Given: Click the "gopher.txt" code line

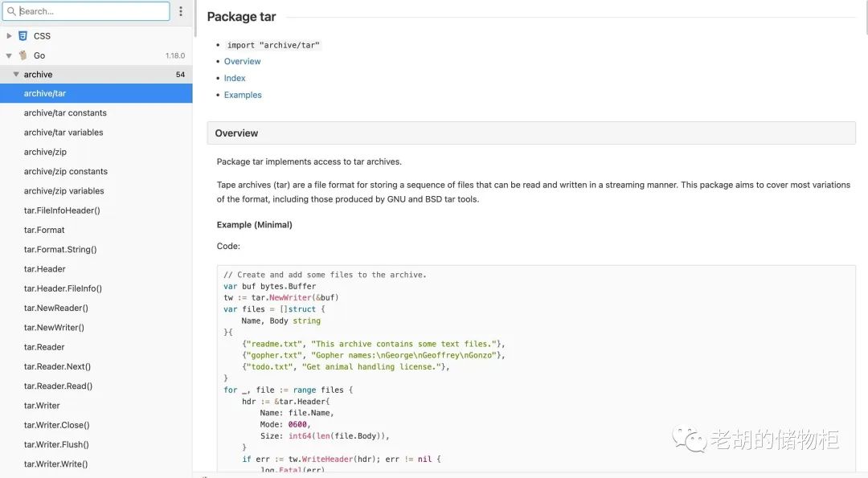Looking at the screenshot, I should click(374, 355).
